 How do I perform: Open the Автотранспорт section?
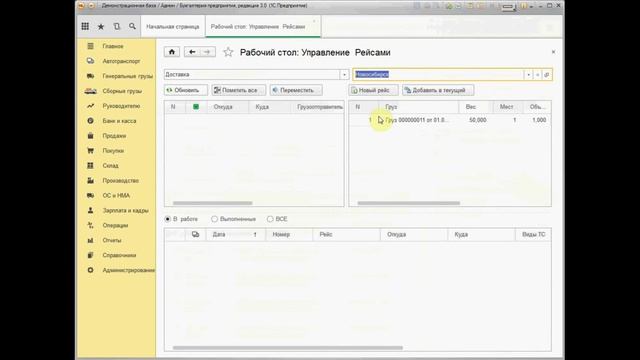click(x=121, y=61)
